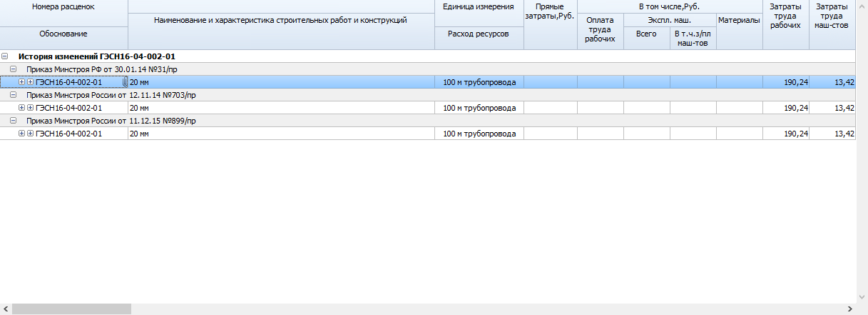Select the 'История изменений ГЭСН16-04-002-01' title row

(427, 56)
